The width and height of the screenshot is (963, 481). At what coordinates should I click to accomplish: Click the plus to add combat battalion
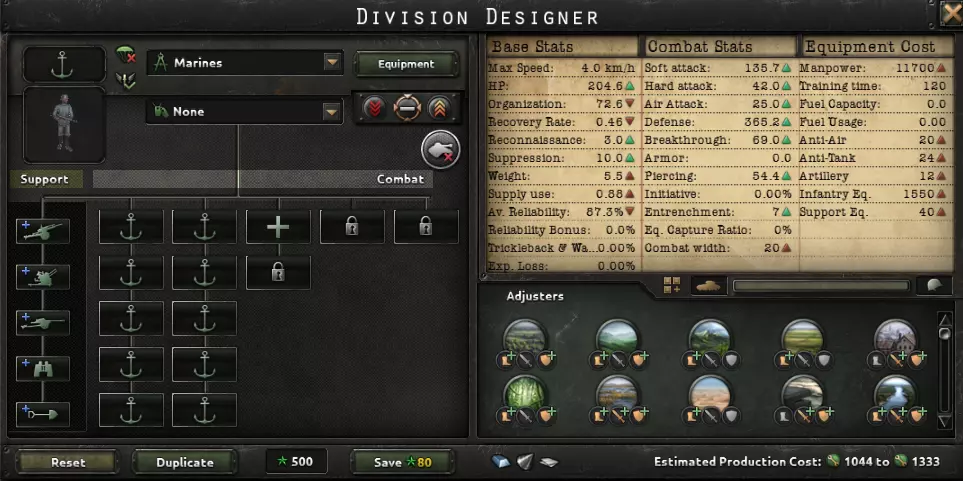pyautogui.click(x=278, y=227)
